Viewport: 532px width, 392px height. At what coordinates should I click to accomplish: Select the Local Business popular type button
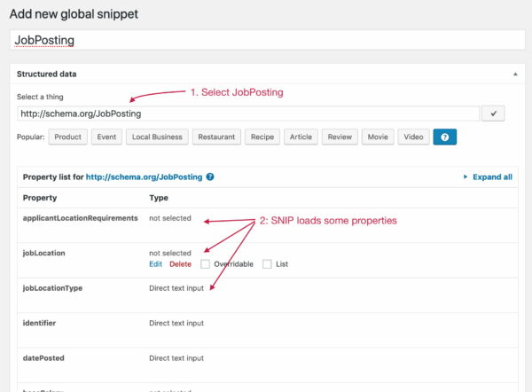[x=157, y=137]
